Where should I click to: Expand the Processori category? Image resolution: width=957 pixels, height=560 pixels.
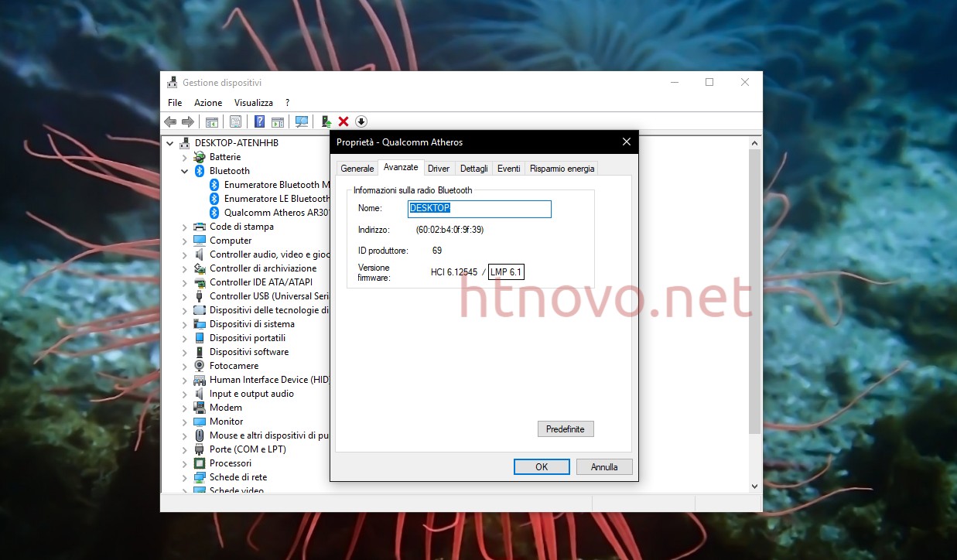tap(184, 463)
